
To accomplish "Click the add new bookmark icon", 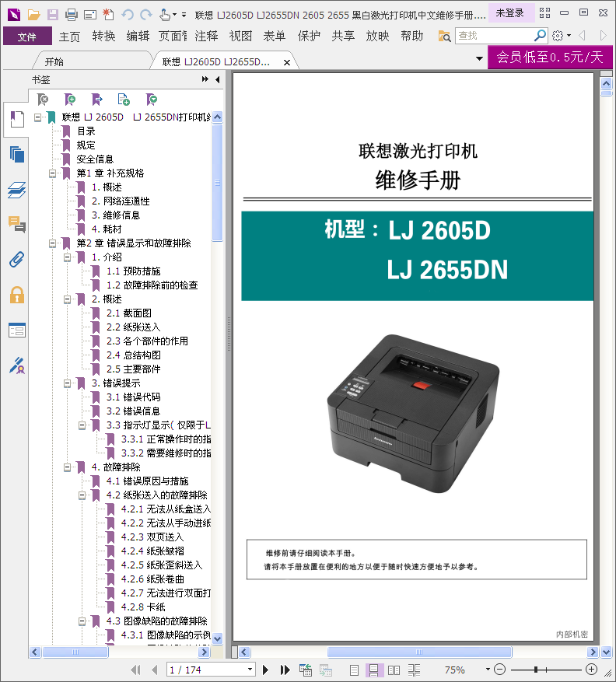I will point(69,100).
